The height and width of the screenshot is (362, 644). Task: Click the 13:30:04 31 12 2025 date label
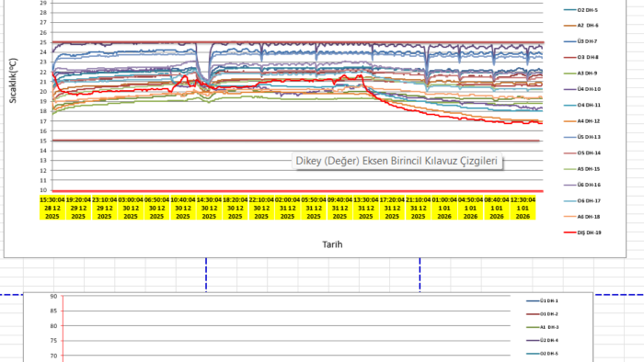coord(366,208)
